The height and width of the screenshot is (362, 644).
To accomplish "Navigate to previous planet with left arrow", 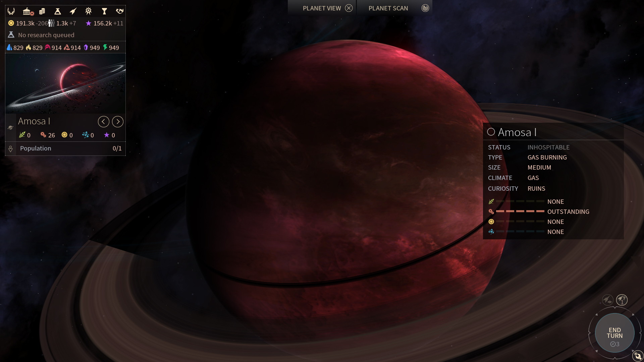I will click(104, 121).
